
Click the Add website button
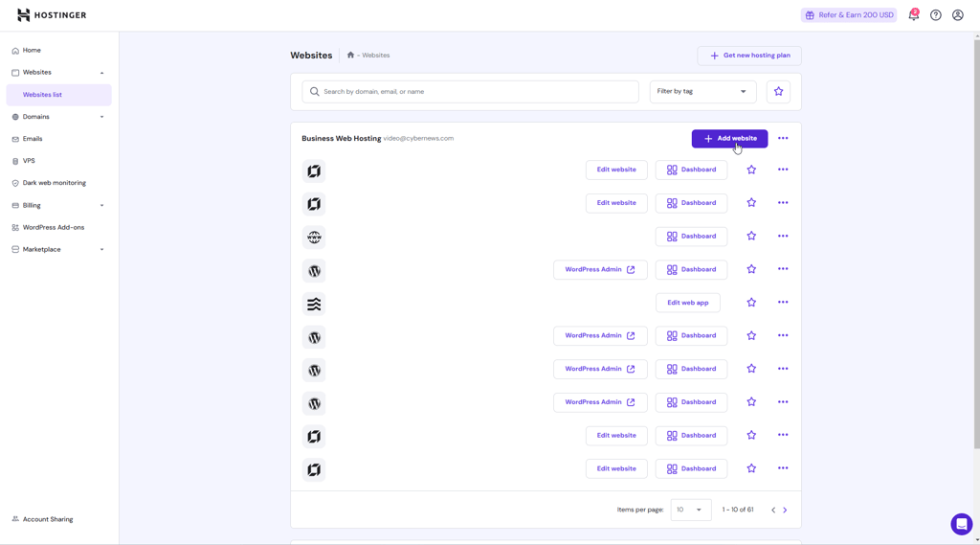tap(729, 138)
